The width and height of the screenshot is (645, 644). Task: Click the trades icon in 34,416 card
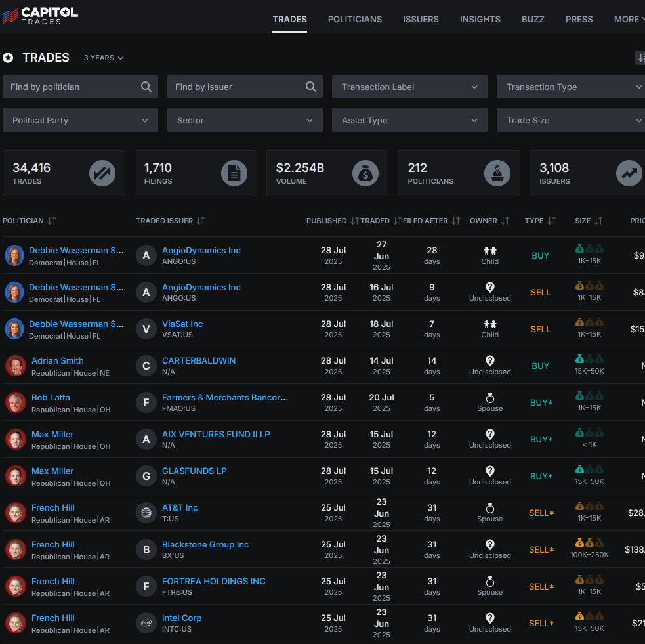tap(102, 173)
